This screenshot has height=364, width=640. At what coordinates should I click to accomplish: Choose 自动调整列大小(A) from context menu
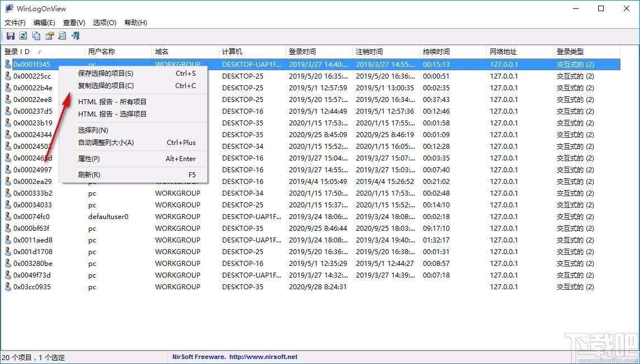point(133,143)
